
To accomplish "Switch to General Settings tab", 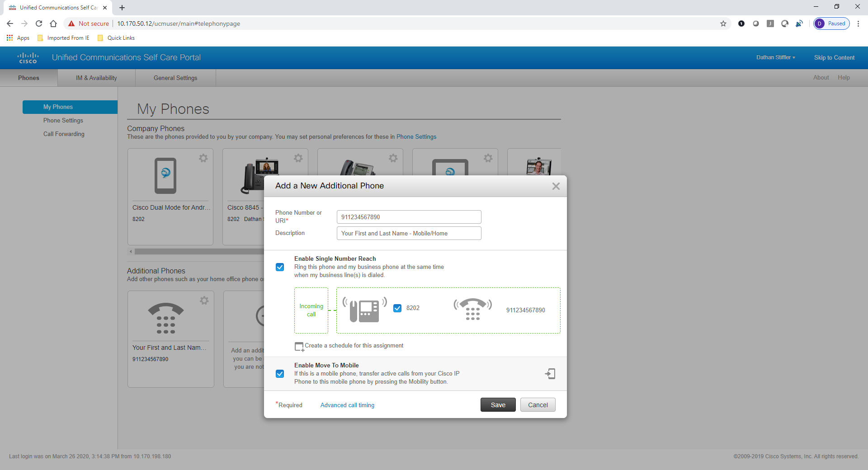I will tap(175, 78).
